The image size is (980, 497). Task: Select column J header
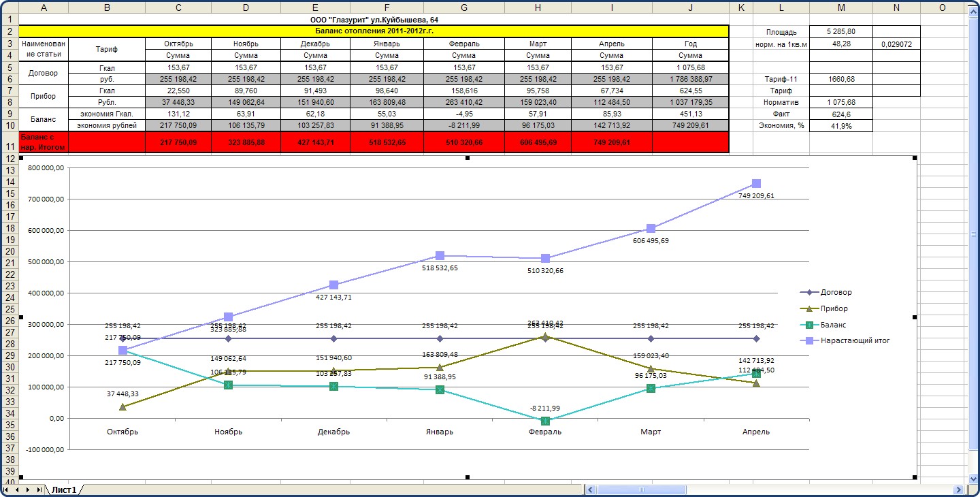click(x=690, y=7)
